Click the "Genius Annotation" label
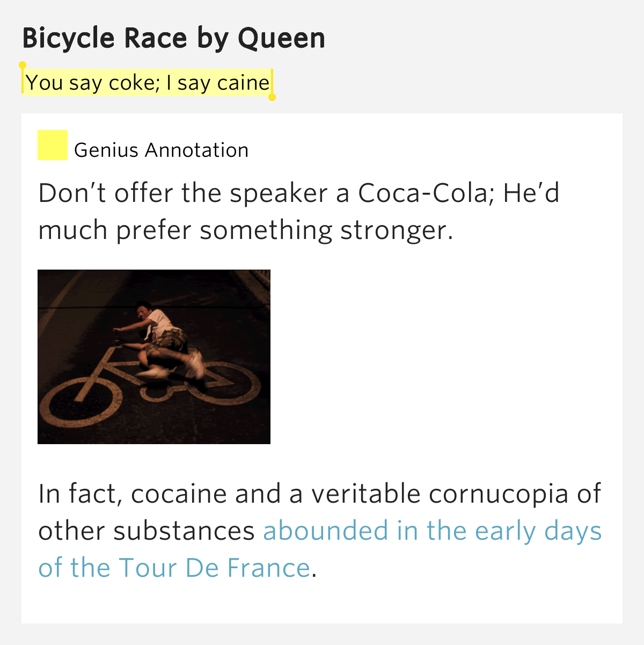Screen dimensions: 644x645 [161, 150]
